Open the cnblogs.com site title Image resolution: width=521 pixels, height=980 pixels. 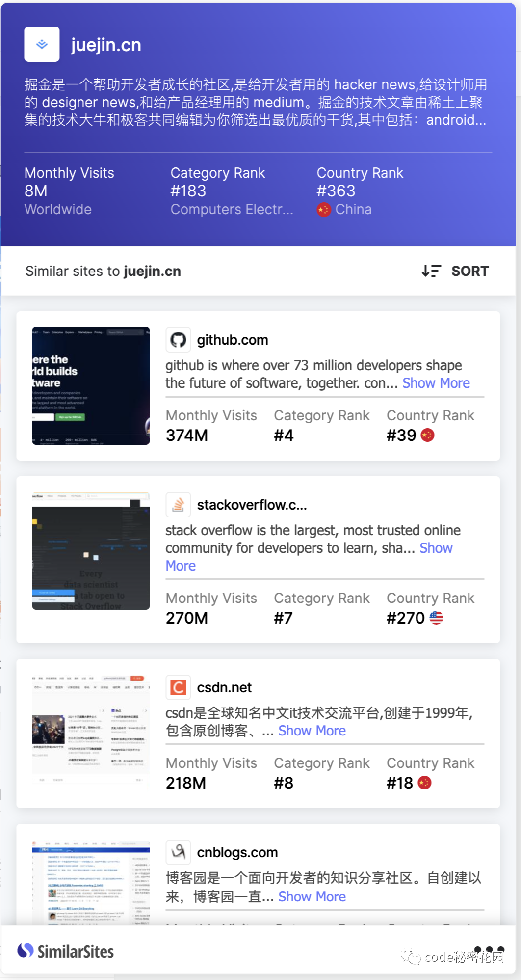(x=237, y=852)
